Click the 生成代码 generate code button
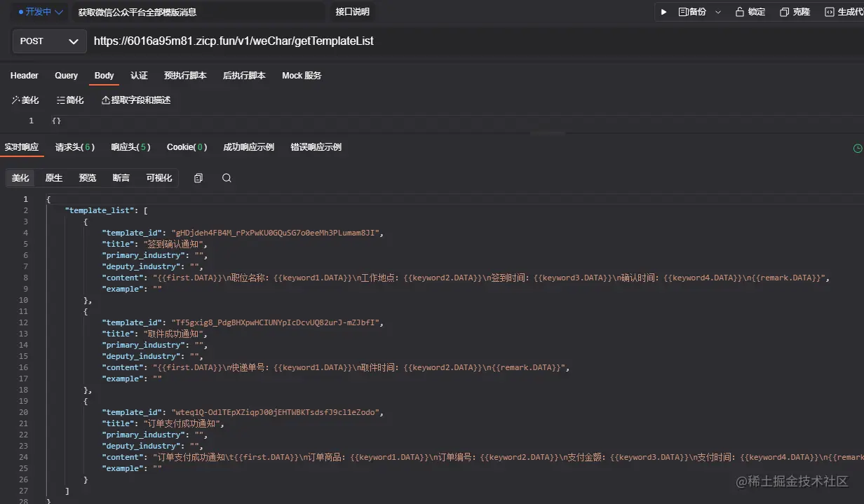This screenshot has width=864, height=504. 844,12
